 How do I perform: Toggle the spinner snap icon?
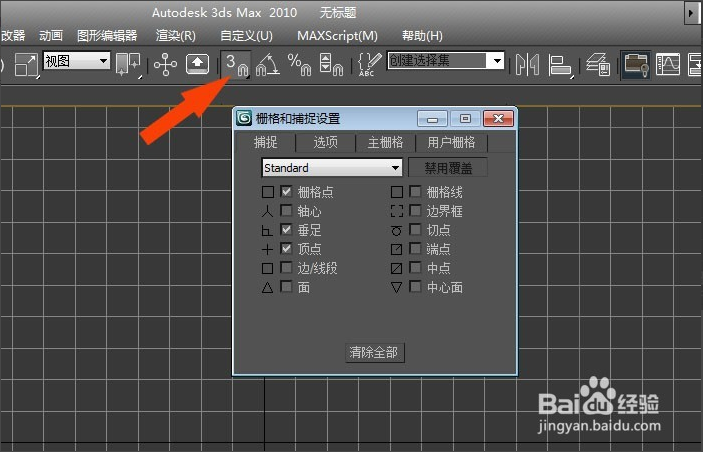coord(331,64)
